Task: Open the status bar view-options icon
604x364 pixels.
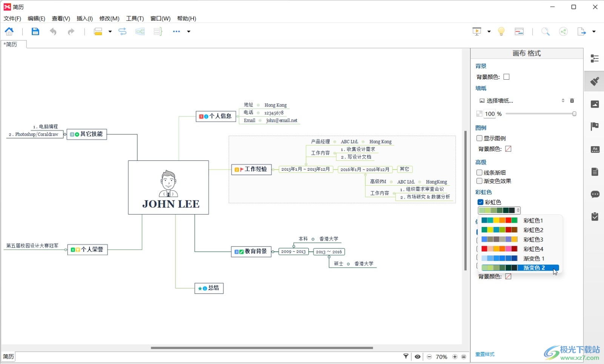Action: point(464,356)
